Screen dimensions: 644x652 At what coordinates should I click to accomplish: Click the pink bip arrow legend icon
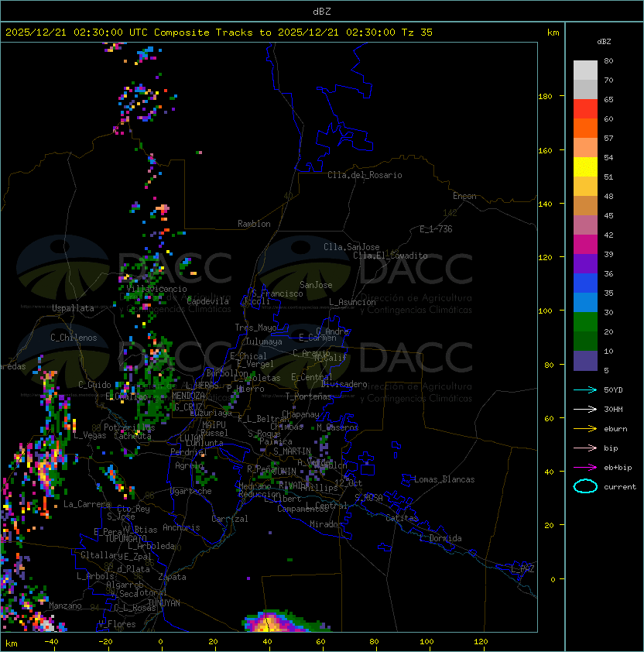click(x=585, y=448)
